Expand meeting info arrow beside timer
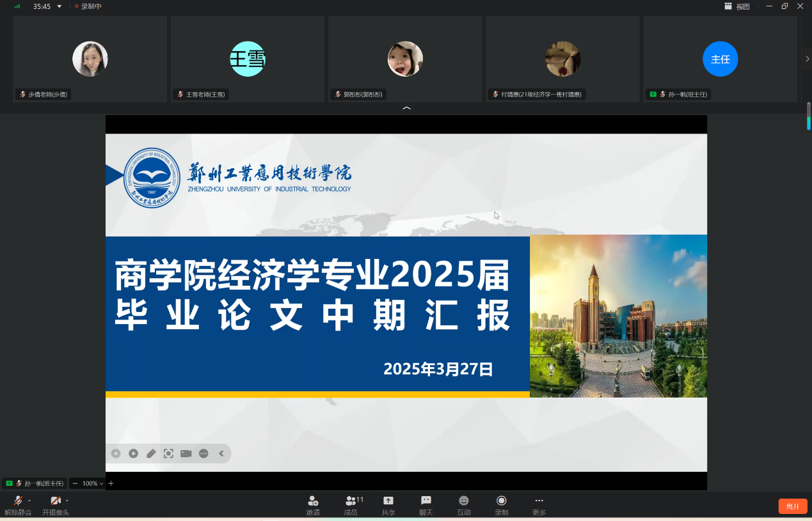The height and width of the screenshot is (521, 812). 60,6
